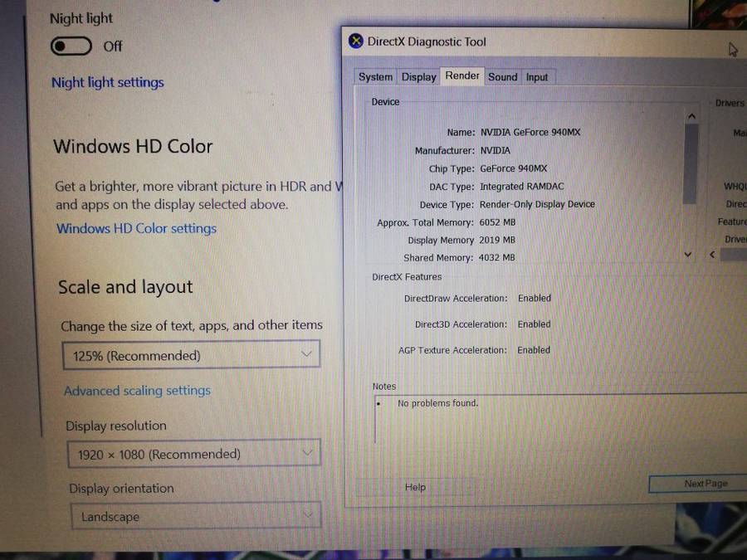Open the Display orientation dropdown showing Landscape
This screenshot has height=560, width=747.
click(x=195, y=516)
